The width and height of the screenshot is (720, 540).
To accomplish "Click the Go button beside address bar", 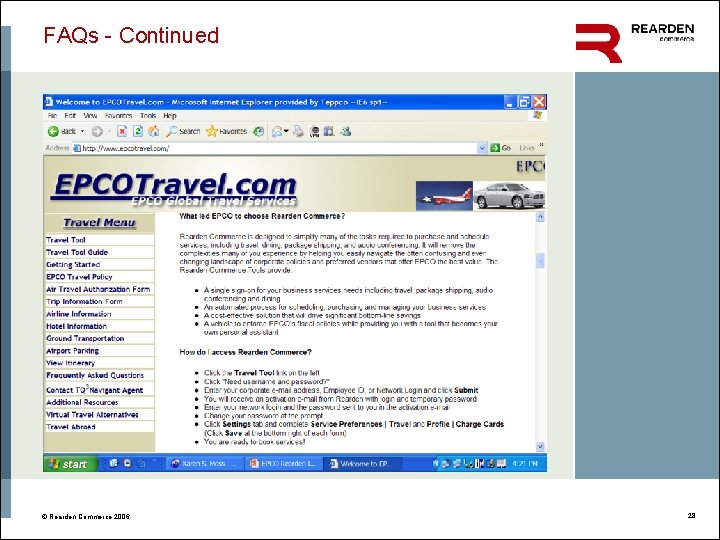I will 501,148.
